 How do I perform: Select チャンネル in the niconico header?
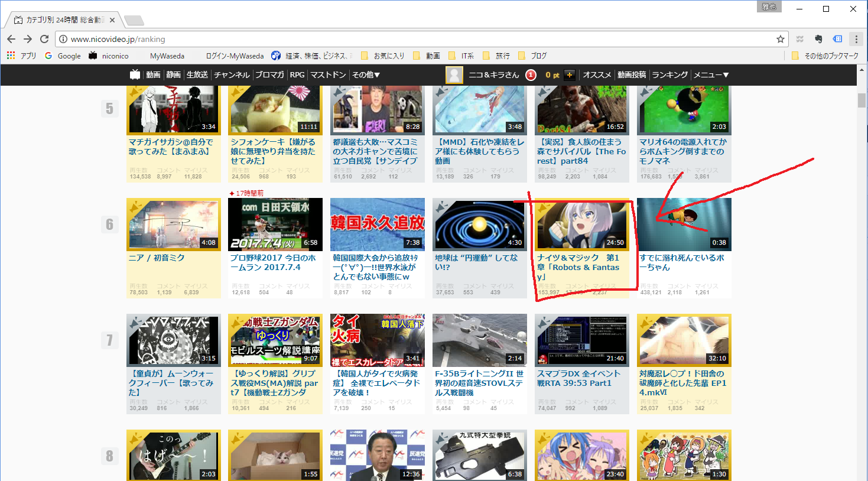click(232, 74)
